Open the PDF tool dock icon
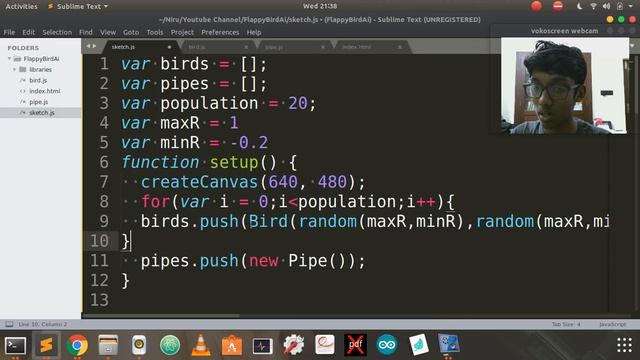Viewport: 640px width, 360px height. (356, 345)
